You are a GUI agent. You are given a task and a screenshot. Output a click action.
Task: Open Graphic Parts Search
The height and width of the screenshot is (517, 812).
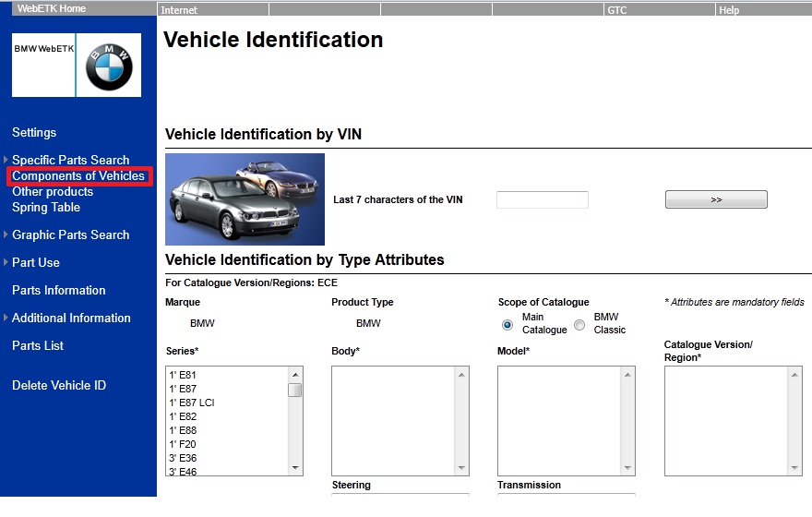click(x=71, y=234)
